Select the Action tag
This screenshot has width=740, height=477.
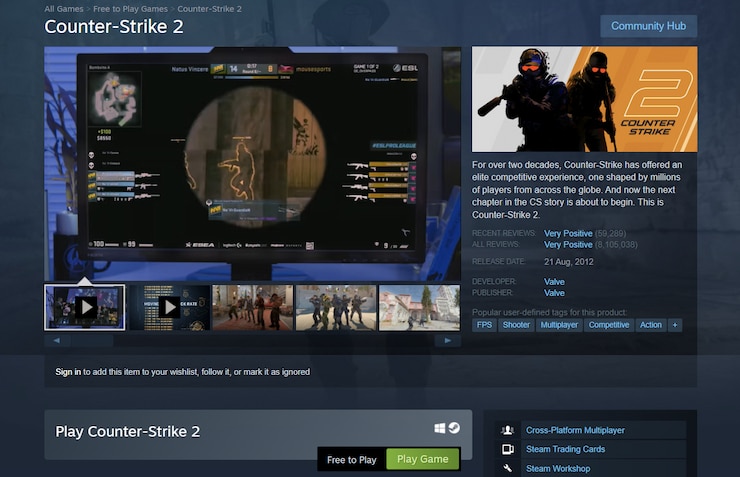(x=651, y=325)
